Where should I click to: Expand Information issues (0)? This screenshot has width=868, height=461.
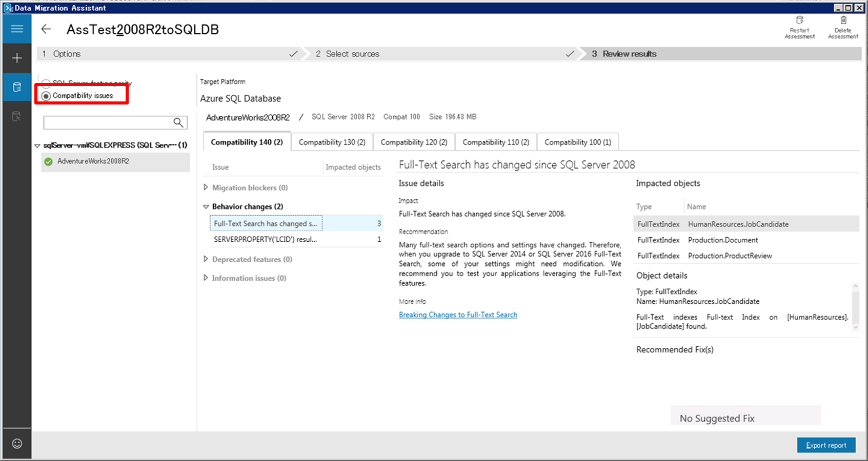click(206, 278)
